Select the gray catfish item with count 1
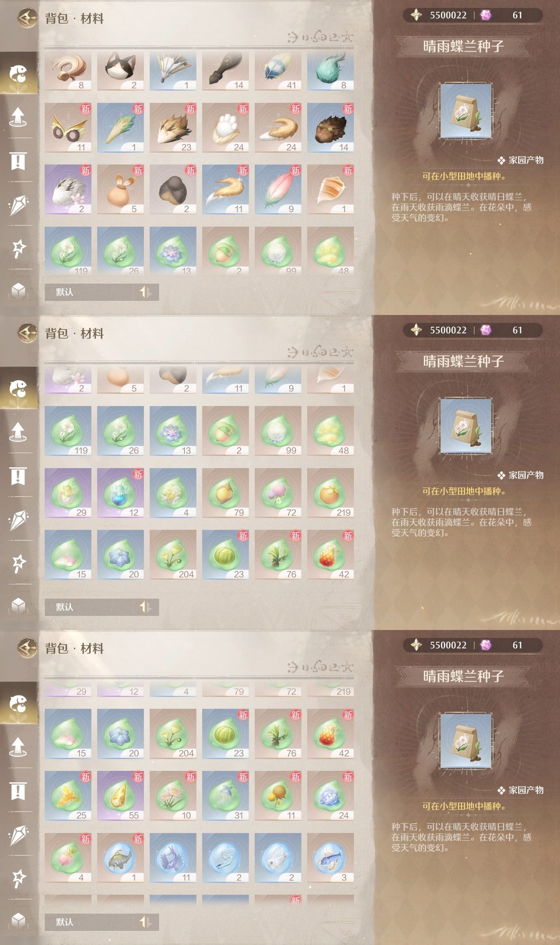The width and height of the screenshot is (560, 945). pyautogui.click(x=120, y=858)
